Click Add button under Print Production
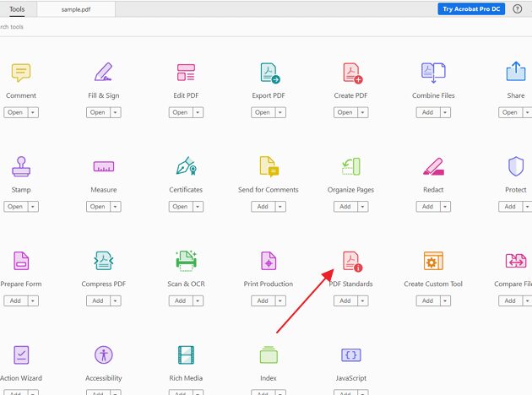The height and width of the screenshot is (395, 532). click(263, 300)
